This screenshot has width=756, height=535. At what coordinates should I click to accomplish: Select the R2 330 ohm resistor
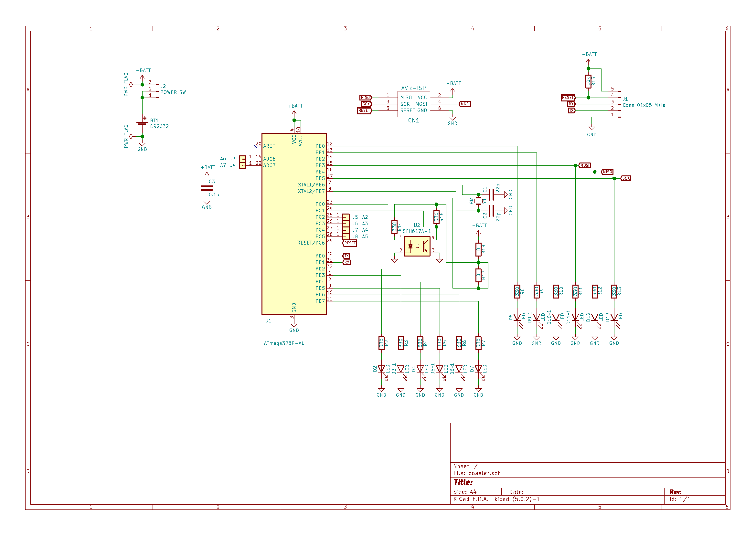pos(381,343)
